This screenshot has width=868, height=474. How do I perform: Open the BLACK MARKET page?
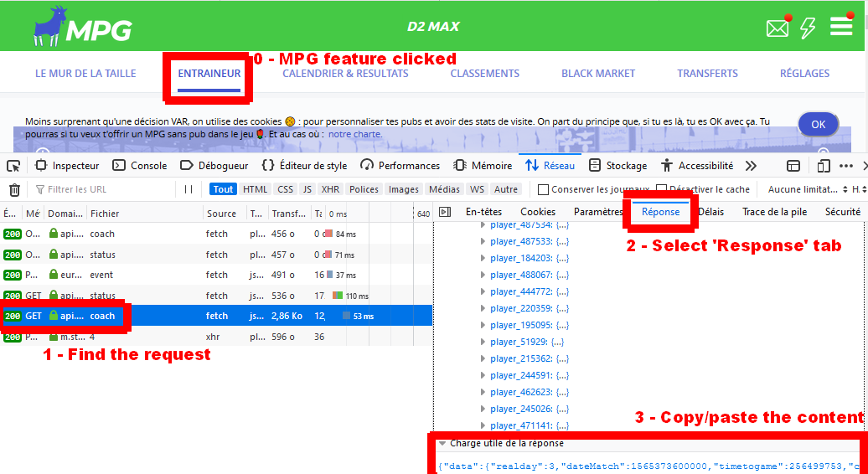[598, 73]
